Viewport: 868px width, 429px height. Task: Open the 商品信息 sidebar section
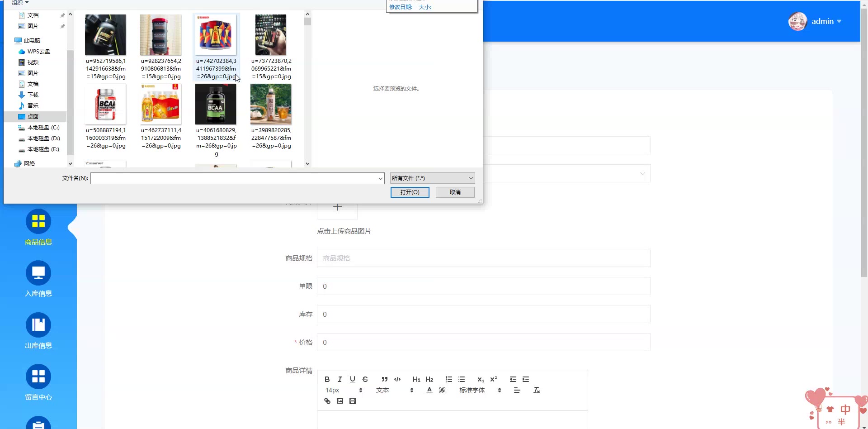[x=38, y=227]
